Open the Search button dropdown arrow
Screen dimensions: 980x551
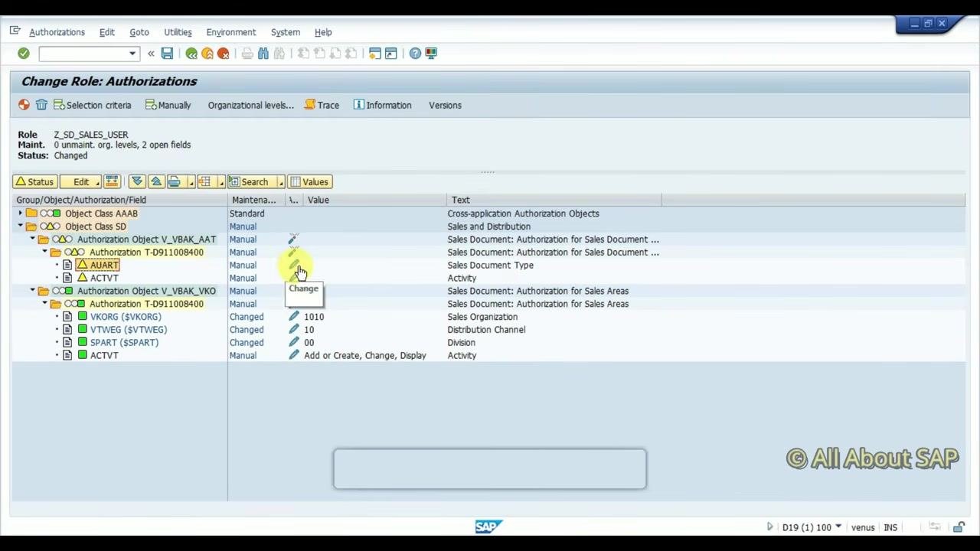[281, 182]
